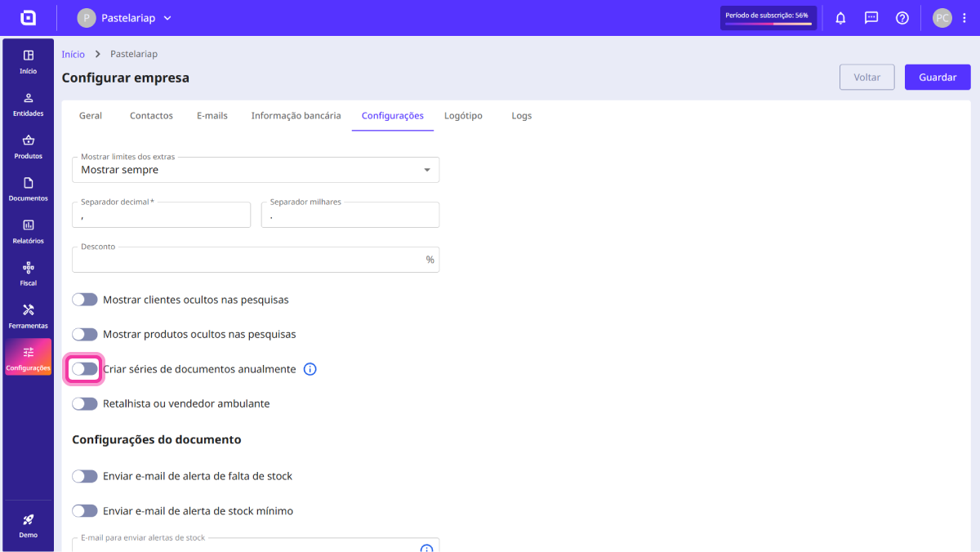Viewport: 980px width, 552px height.
Task: Click the Voltar button
Action: [x=867, y=77]
